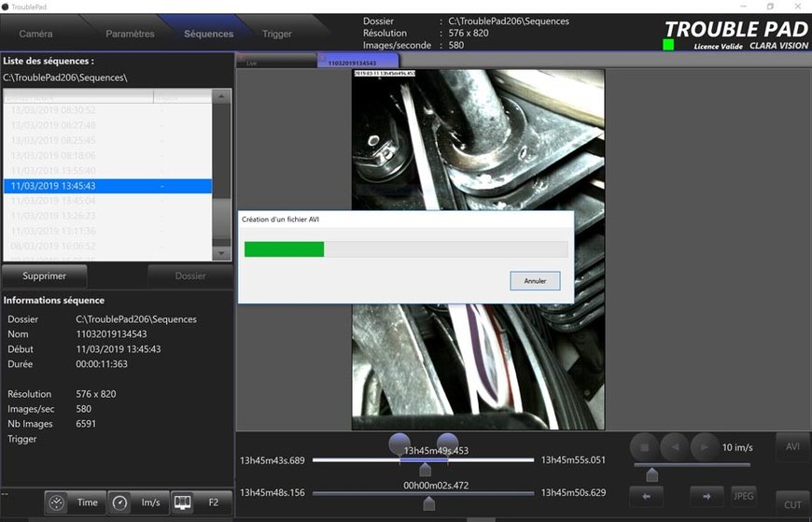Select sequence 08/03/2019 16:06:52
Screen dimensions: 812x522
click(107, 246)
